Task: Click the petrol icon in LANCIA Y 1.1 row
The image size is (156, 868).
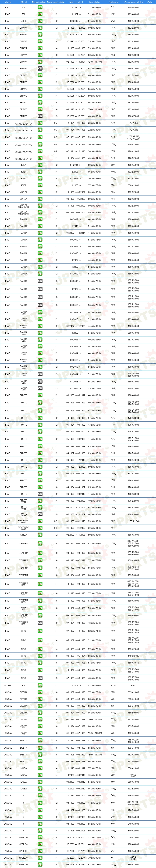Action: click(x=40, y=796)
